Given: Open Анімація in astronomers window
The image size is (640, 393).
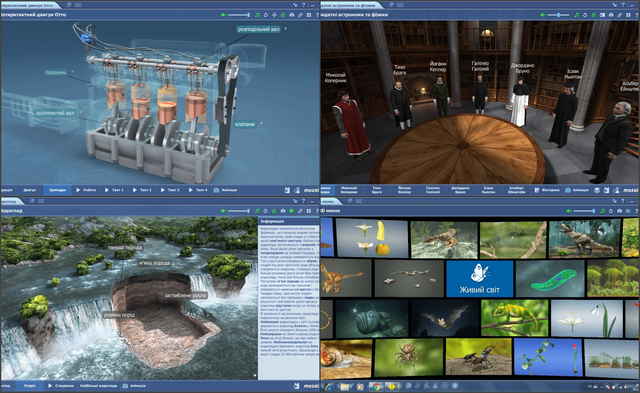Looking at the screenshot, I should (577, 190).
